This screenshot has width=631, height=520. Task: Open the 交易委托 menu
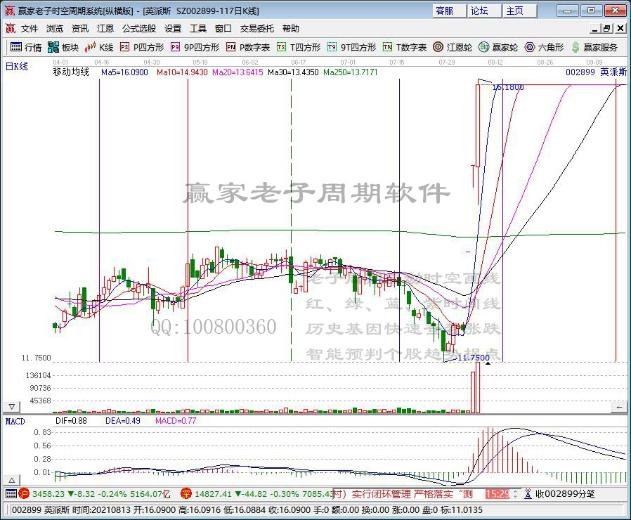point(257,29)
